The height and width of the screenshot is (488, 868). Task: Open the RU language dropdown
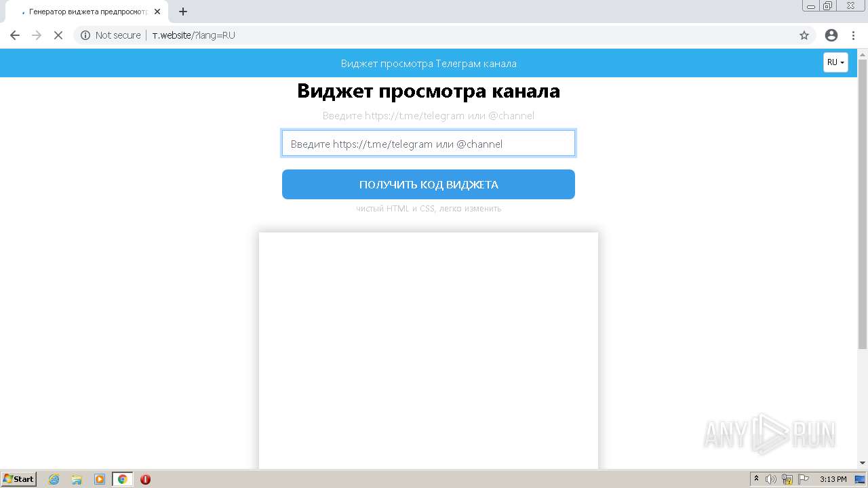835,62
